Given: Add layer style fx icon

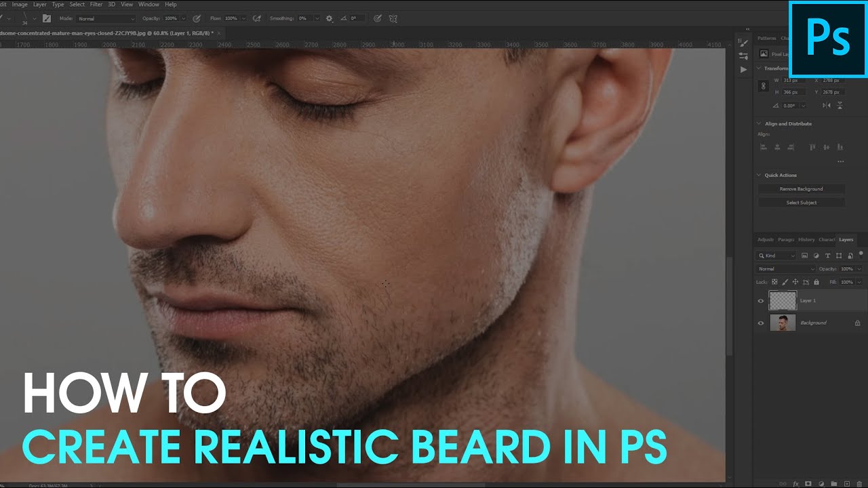Looking at the screenshot, I should (x=796, y=484).
